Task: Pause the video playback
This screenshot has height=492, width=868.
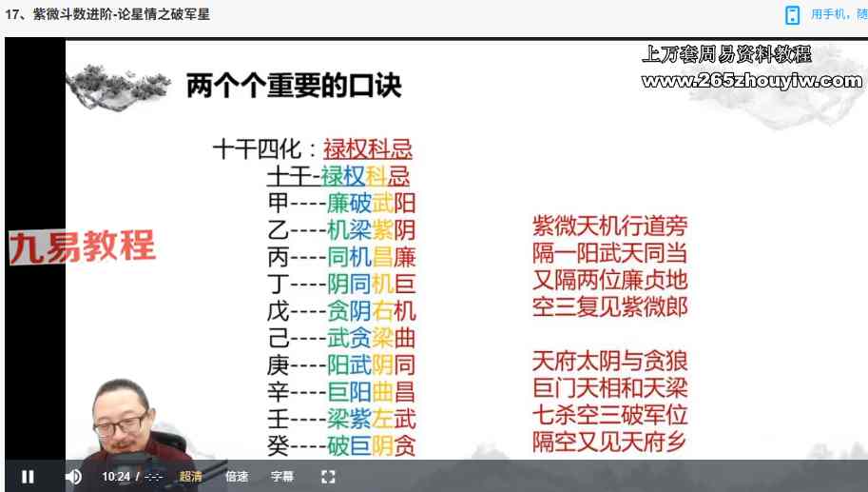Action: pos(28,476)
